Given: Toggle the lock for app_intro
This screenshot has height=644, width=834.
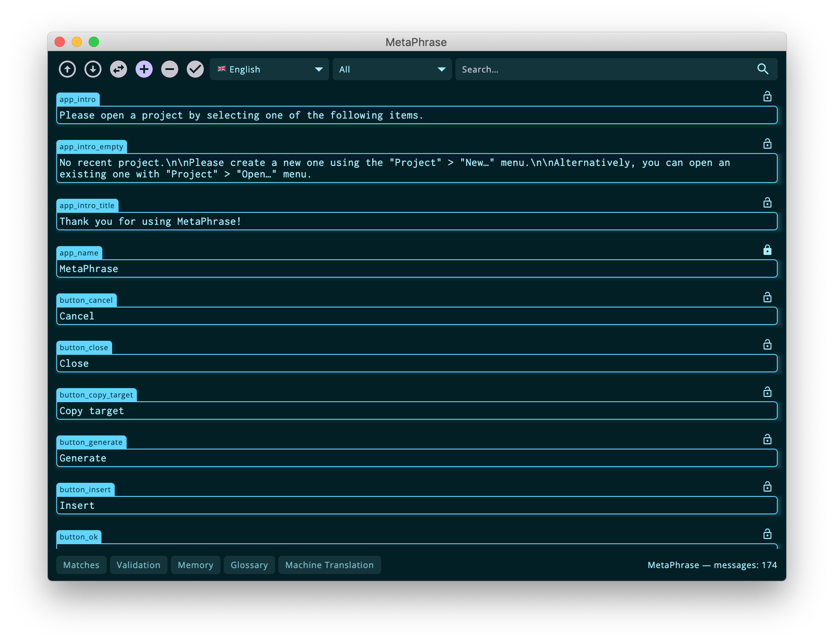Looking at the screenshot, I should tap(767, 96).
